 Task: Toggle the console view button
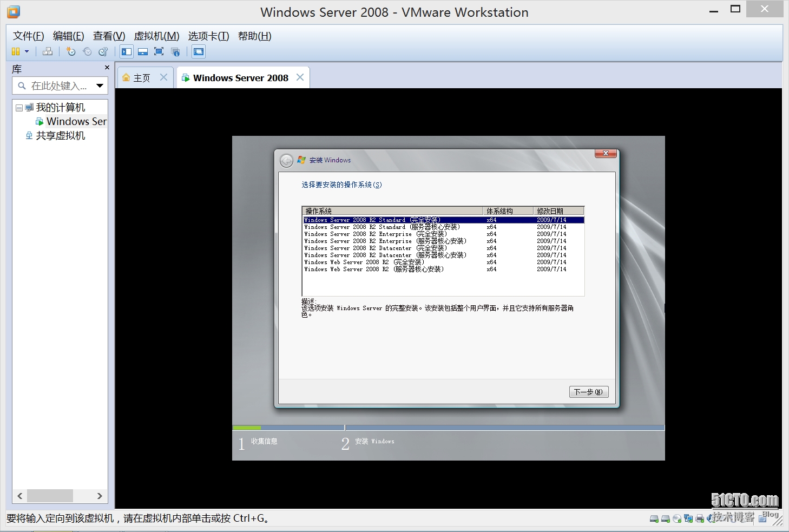pyautogui.click(x=199, y=51)
